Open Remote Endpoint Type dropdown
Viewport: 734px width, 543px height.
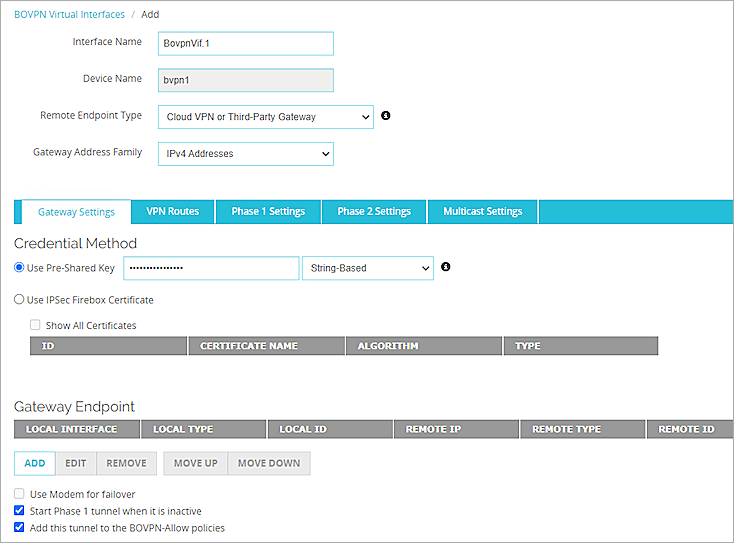pos(266,117)
